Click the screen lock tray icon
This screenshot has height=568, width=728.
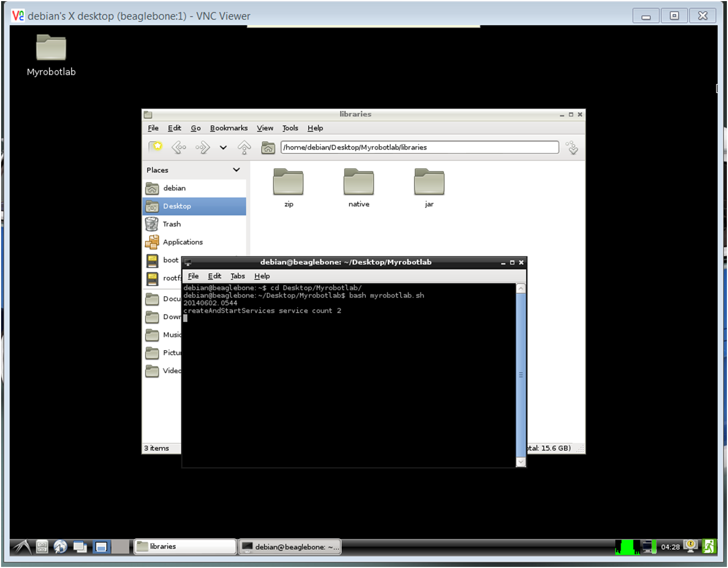[691, 546]
